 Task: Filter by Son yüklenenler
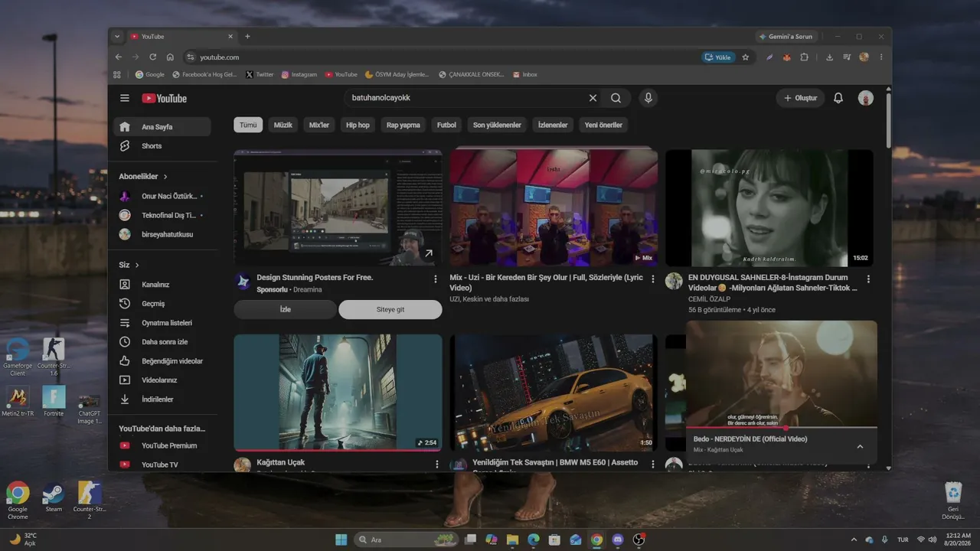[x=497, y=125]
